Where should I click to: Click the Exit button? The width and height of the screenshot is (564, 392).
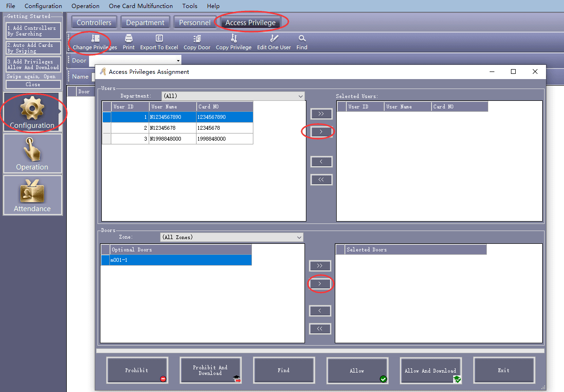pyautogui.click(x=504, y=370)
